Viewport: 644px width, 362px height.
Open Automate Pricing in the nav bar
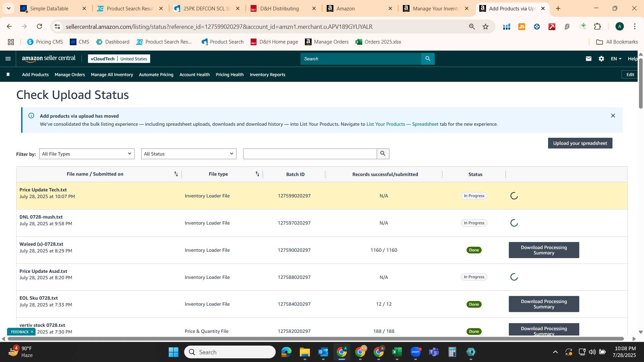click(x=156, y=74)
